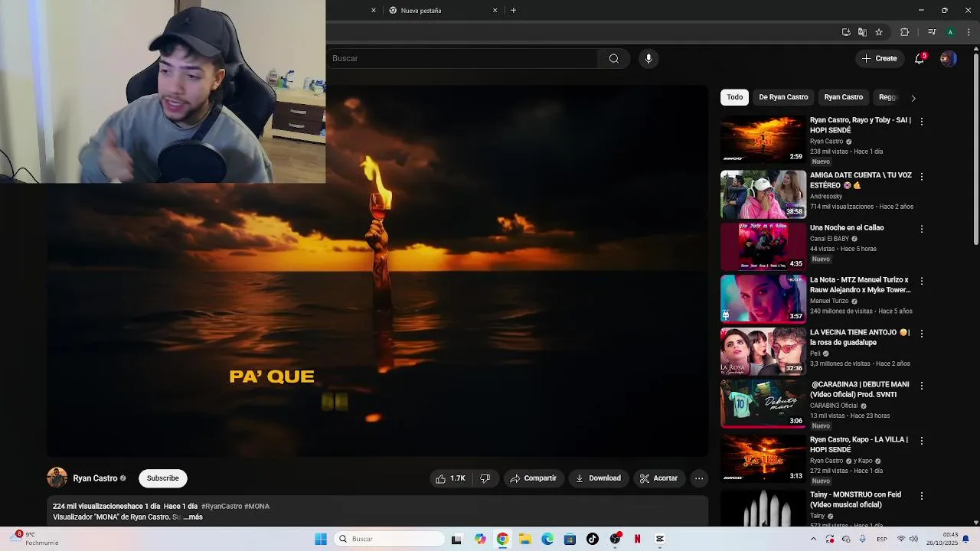
Task: Click the YouTube search magnifier button
Action: [613, 58]
